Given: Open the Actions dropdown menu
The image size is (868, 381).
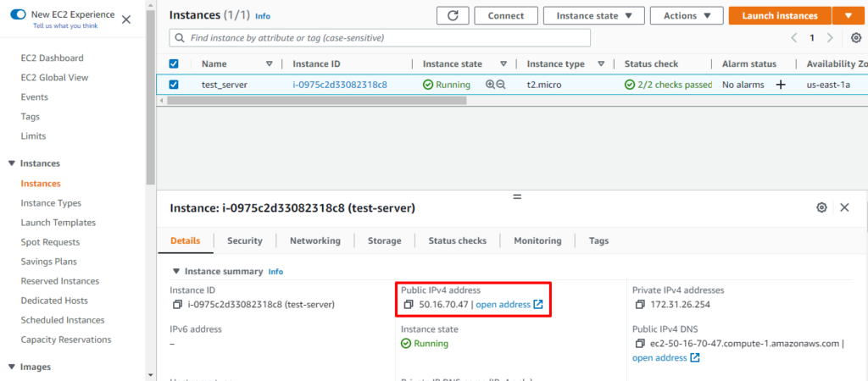Looking at the screenshot, I should pos(687,15).
